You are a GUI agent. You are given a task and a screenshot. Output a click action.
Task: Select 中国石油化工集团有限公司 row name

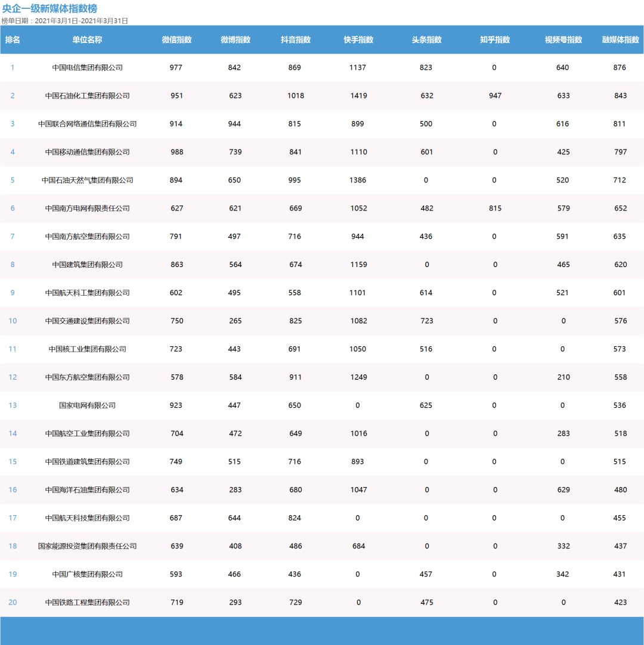coord(87,96)
